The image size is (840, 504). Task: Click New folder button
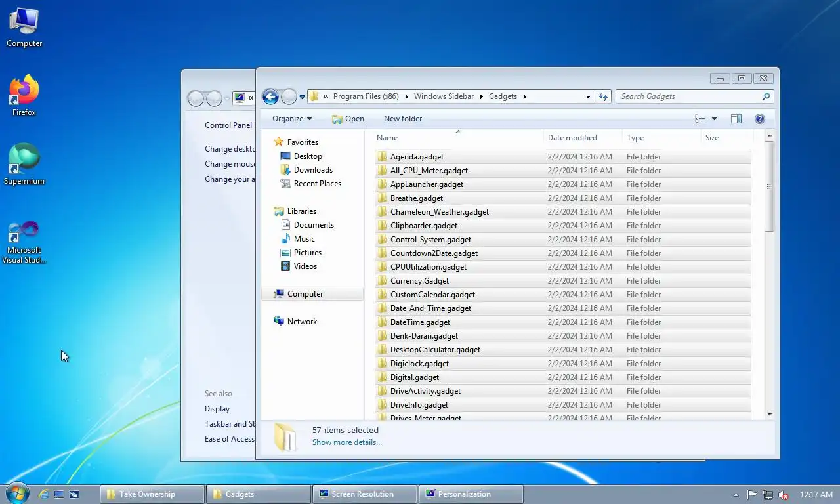point(403,119)
